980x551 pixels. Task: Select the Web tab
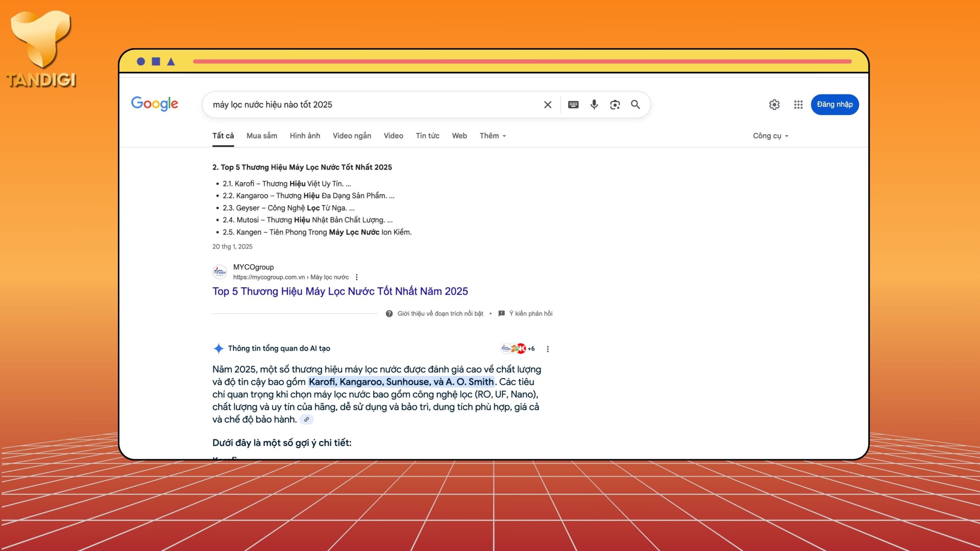coord(459,136)
